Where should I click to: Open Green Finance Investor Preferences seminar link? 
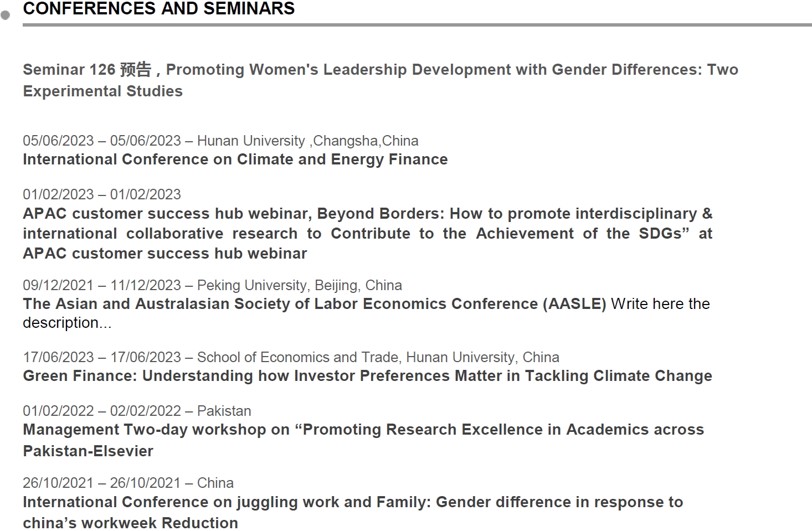point(367,376)
